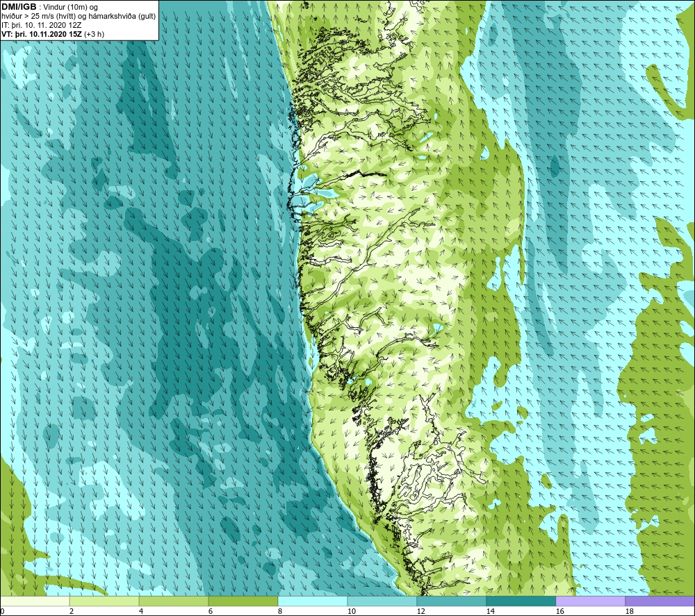The height and width of the screenshot is (616, 695).
Task: Click the 10–12 m/s aqua swatch
Action: click(382, 601)
